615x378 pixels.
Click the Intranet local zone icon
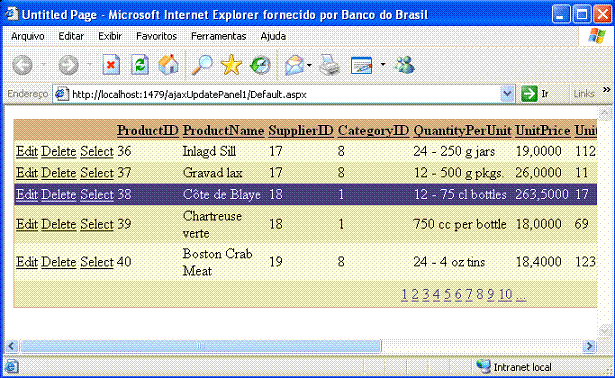[x=483, y=366]
